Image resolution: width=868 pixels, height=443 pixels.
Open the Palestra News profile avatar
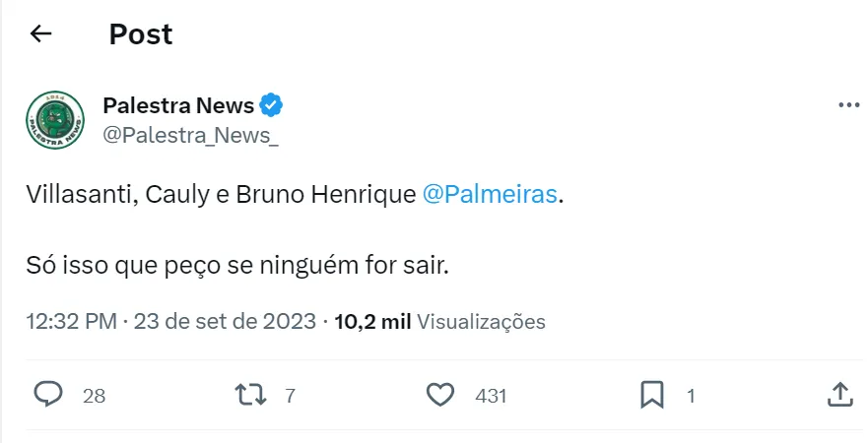[55, 120]
